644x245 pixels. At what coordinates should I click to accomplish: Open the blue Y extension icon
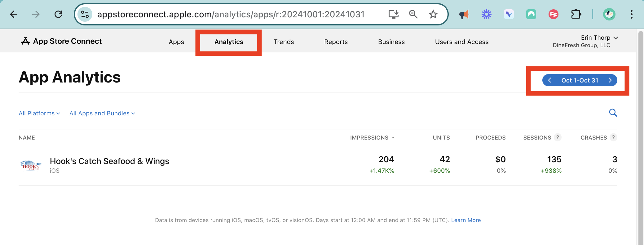(509, 14)
